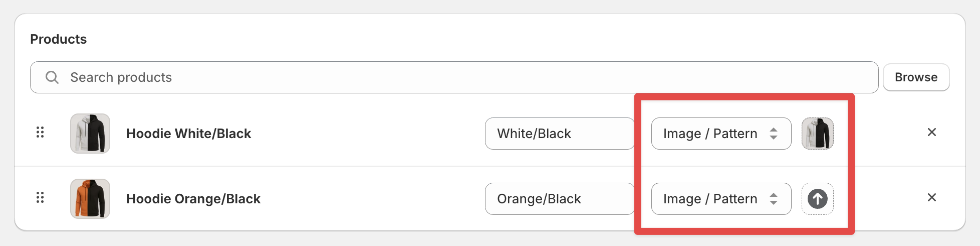Open the Hoodie White/Black product thumbnail
980x246 pixels.
[x=90, y=134]
